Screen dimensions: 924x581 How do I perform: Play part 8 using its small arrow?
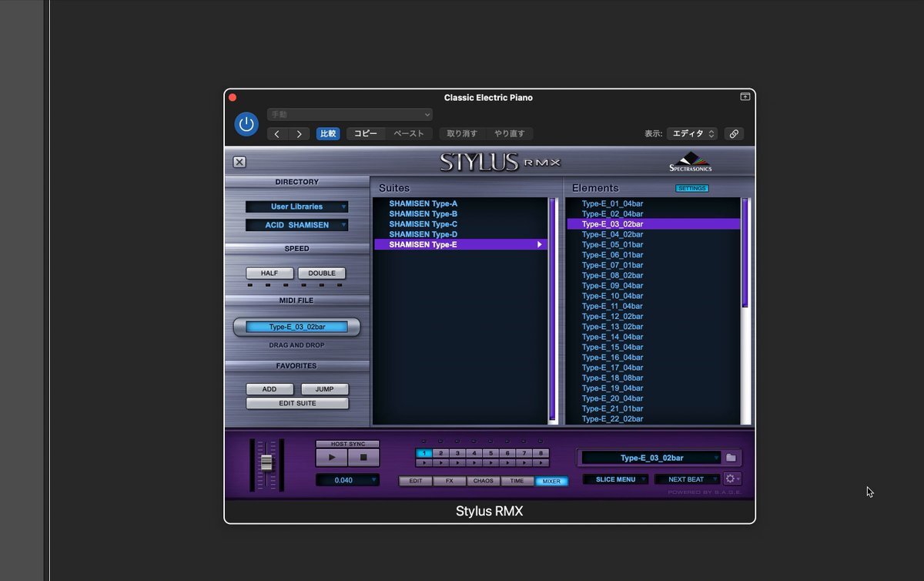542,463
